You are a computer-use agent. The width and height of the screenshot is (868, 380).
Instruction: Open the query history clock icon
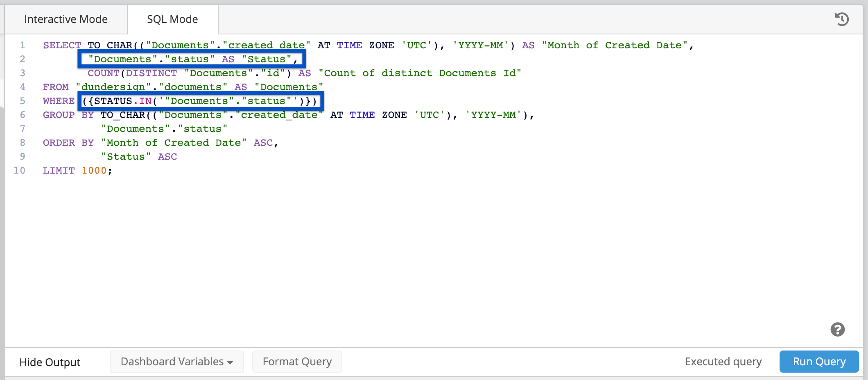(x=842, y=19)
